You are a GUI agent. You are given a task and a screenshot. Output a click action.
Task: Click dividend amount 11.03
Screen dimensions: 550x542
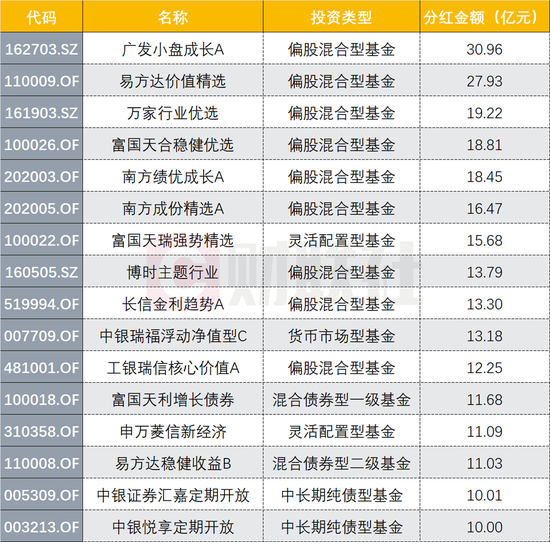click(484, 464)
